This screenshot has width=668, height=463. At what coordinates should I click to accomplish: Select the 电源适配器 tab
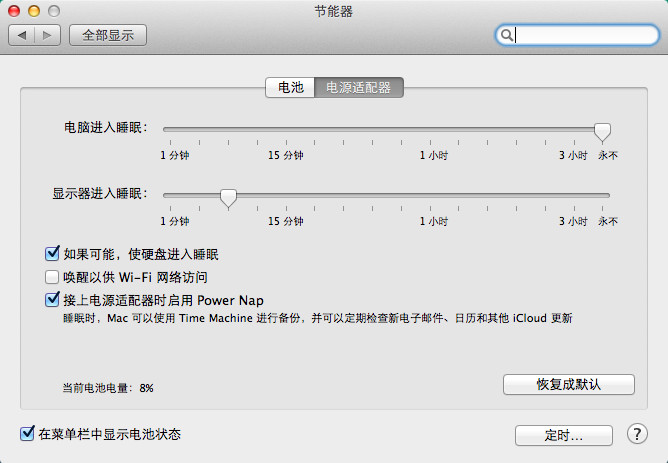359,87
